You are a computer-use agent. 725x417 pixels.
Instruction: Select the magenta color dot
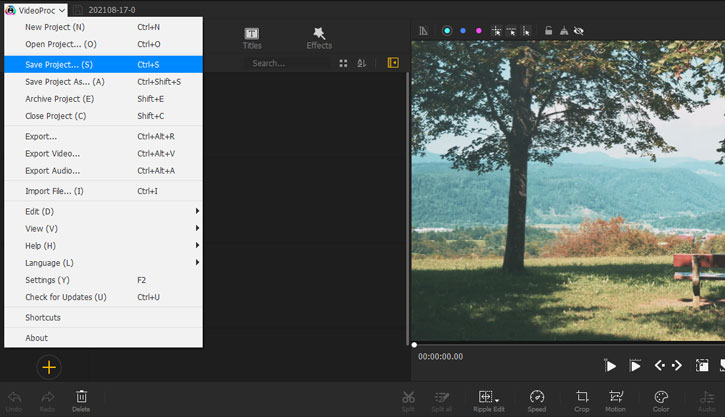478,31
